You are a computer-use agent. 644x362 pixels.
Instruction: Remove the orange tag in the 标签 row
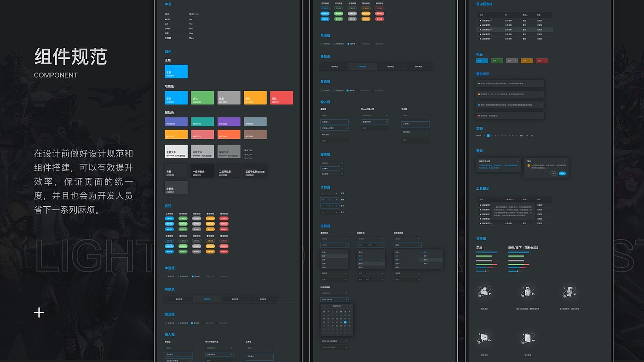(530, 61)
